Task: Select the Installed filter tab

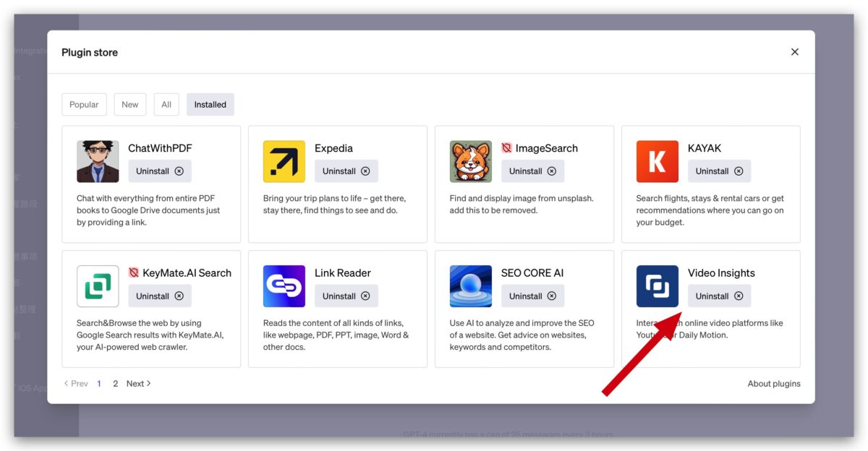Action: pos(210,105)
